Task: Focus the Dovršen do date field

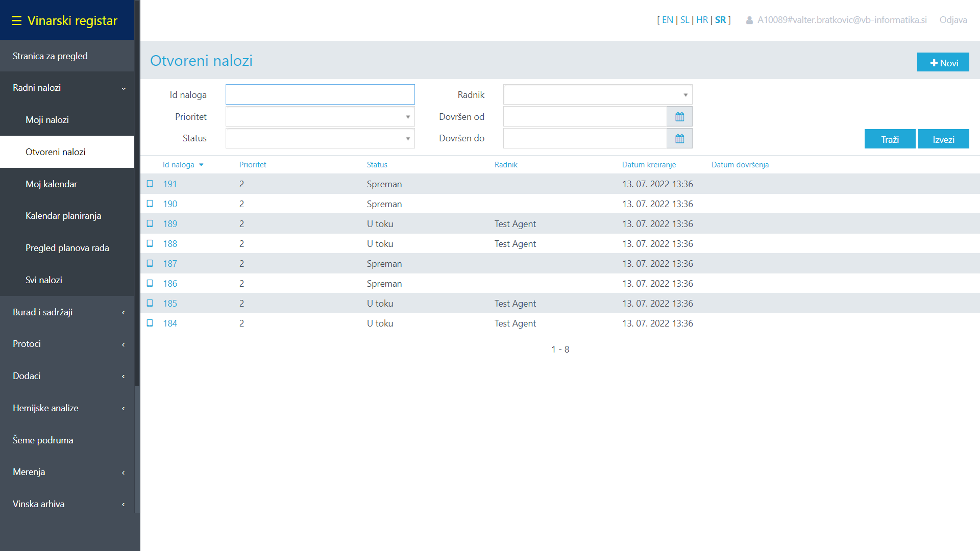Action: pyautogui.click(x=585, y=139)
